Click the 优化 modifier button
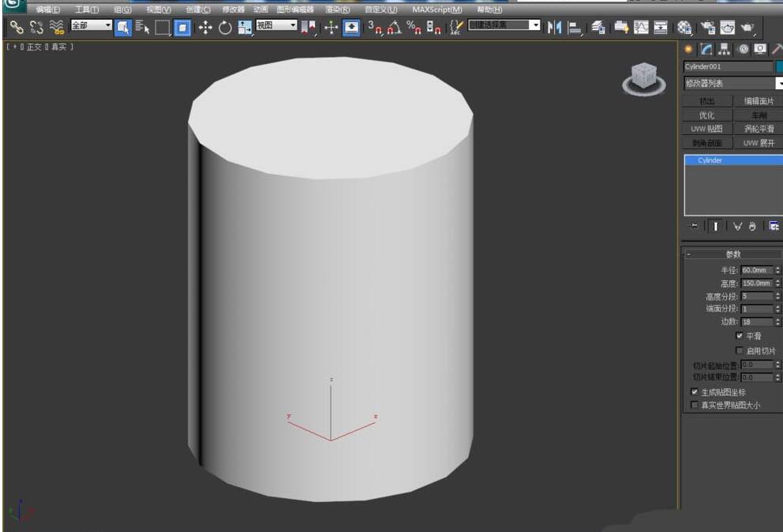 coord(706,115)
